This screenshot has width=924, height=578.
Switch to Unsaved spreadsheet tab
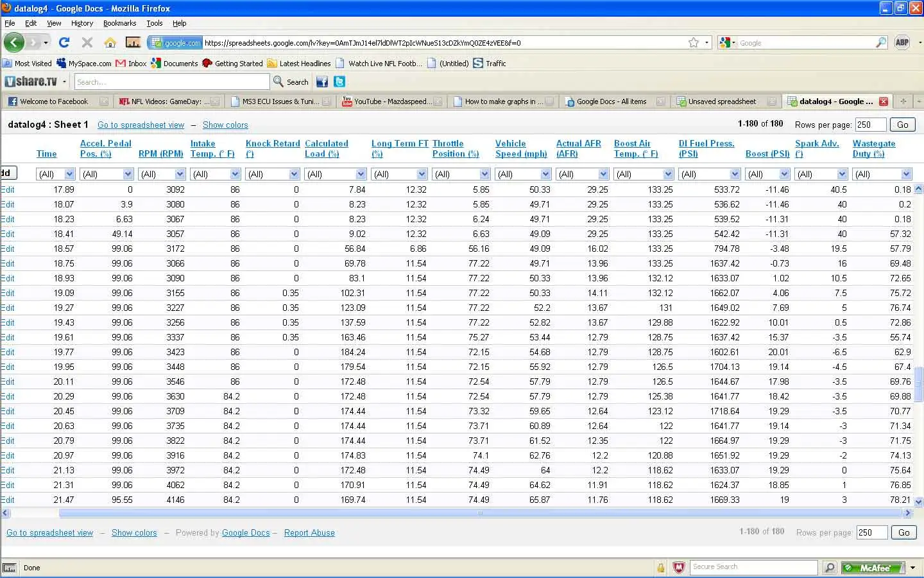pyautogui.click(x=723, y=101)
